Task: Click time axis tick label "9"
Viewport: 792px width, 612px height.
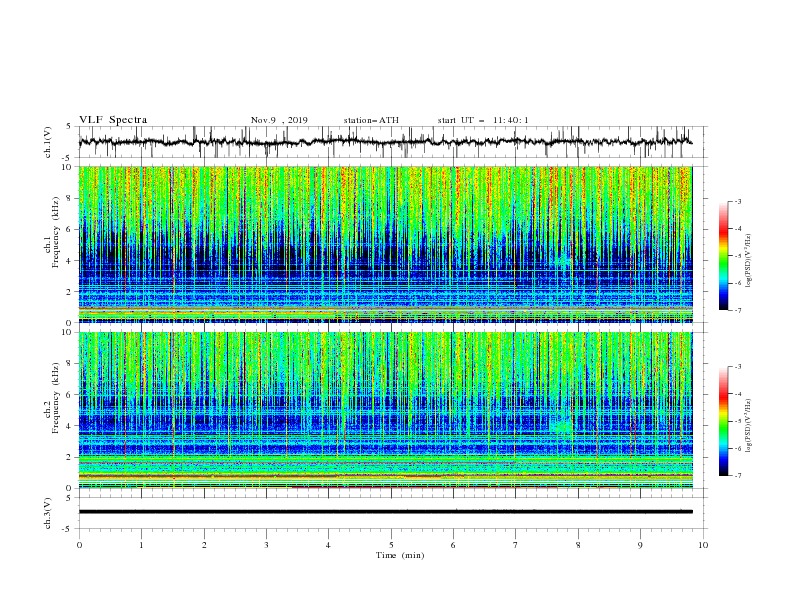Action: (x=640, y=545)
